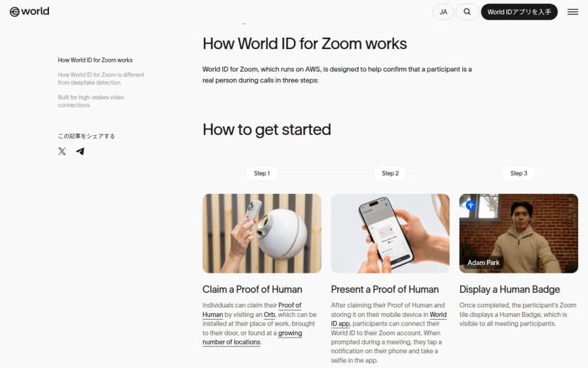Click the Orb and phone image
Viewport: 588px width, 368px height.
[x=262, y=233]
